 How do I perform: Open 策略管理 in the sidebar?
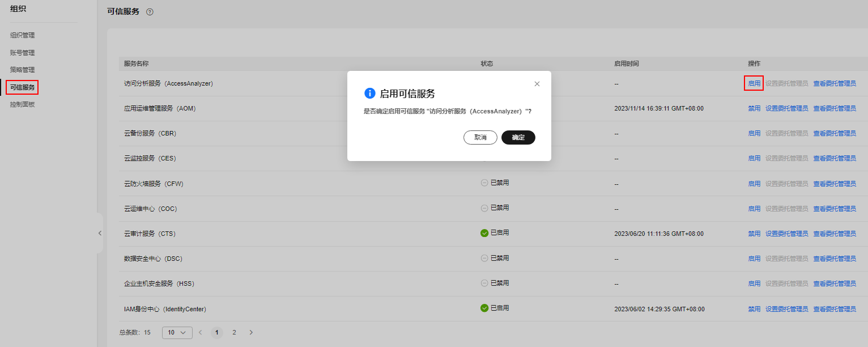(x=23, y=70)
